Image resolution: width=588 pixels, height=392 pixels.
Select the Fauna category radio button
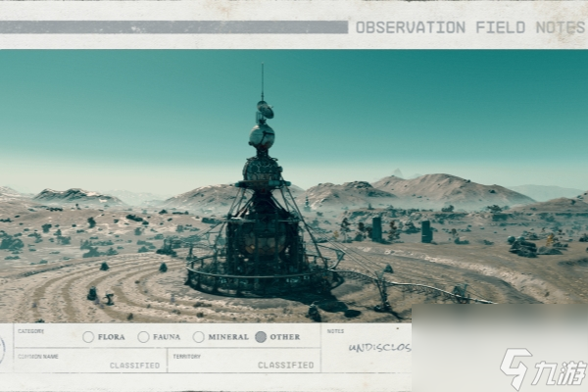143,337
